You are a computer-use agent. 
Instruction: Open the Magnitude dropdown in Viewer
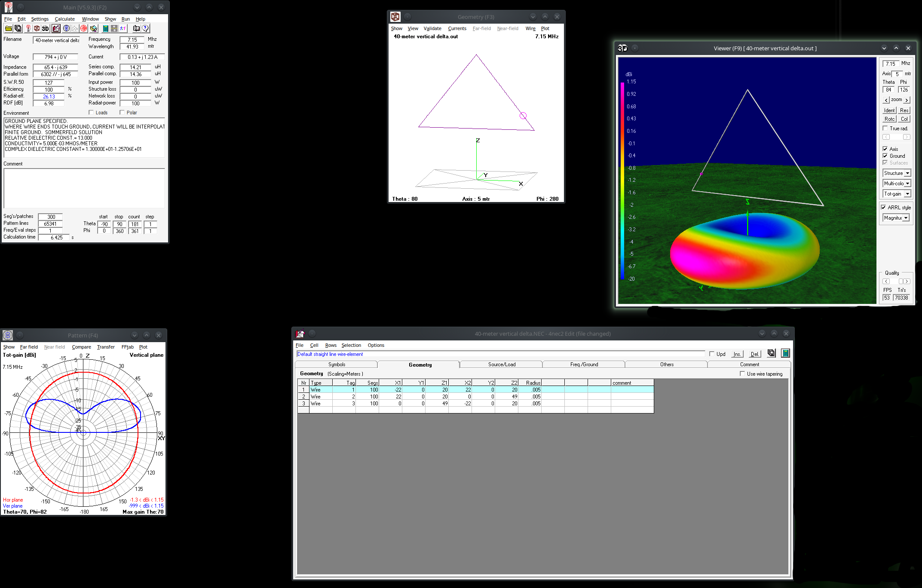(x=896, y=218)
